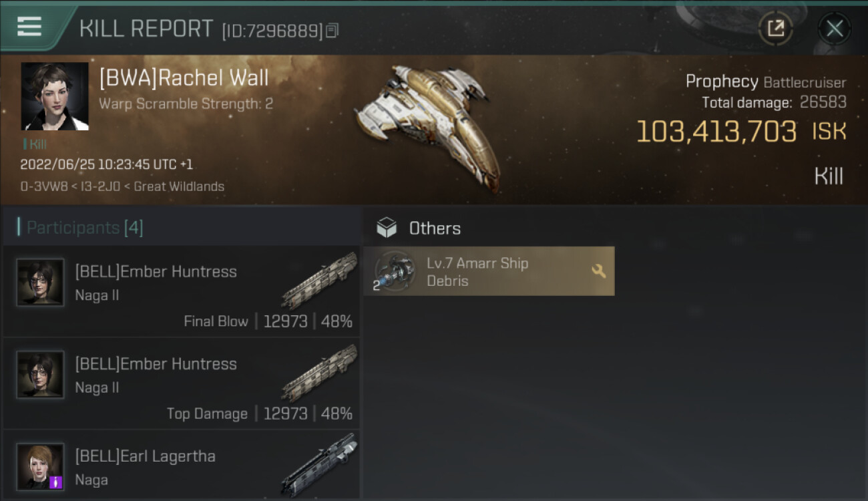868x501 pixels.
Task: Select the Amarr Ship Debris item icon
Action: click(394, 271)
